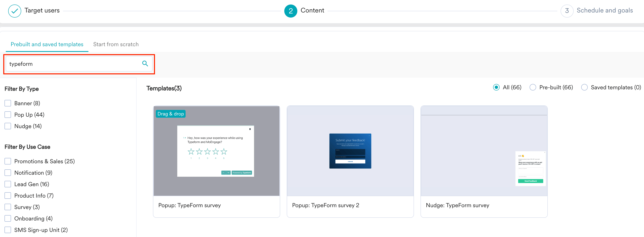644x237 pixels.
Task: Click the step 3 circle icon
Action: [567, 11]
